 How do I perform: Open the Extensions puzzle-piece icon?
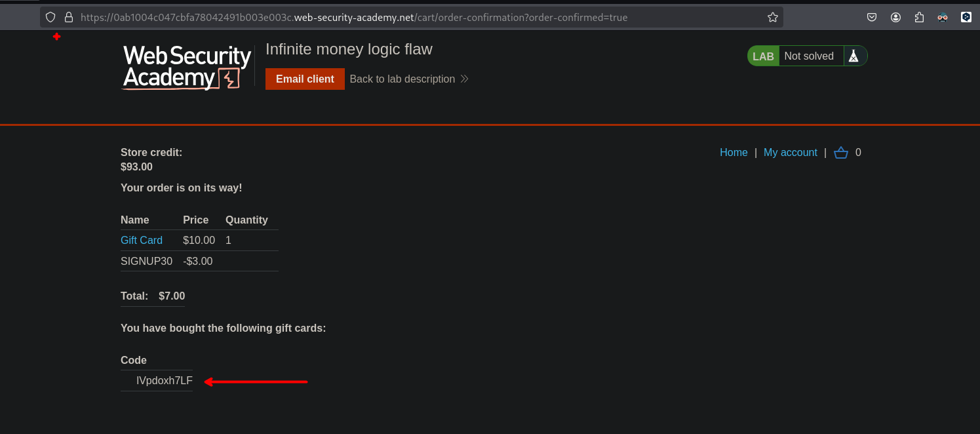click(x=919, y=18)
